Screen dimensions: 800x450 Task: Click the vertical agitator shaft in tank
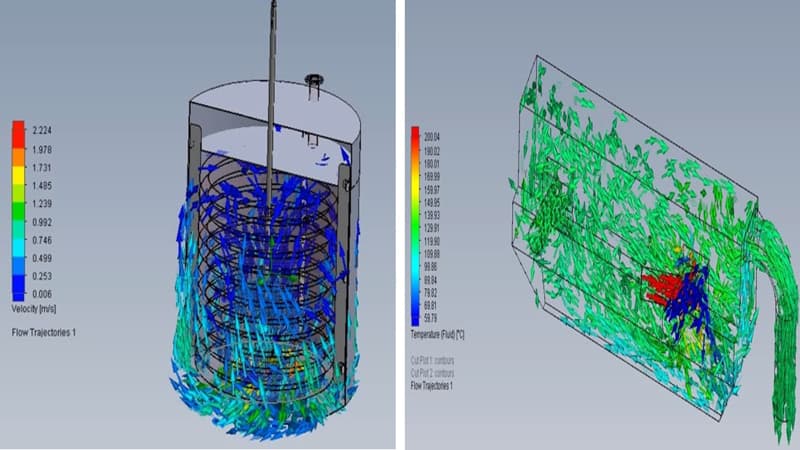point(272,102)
